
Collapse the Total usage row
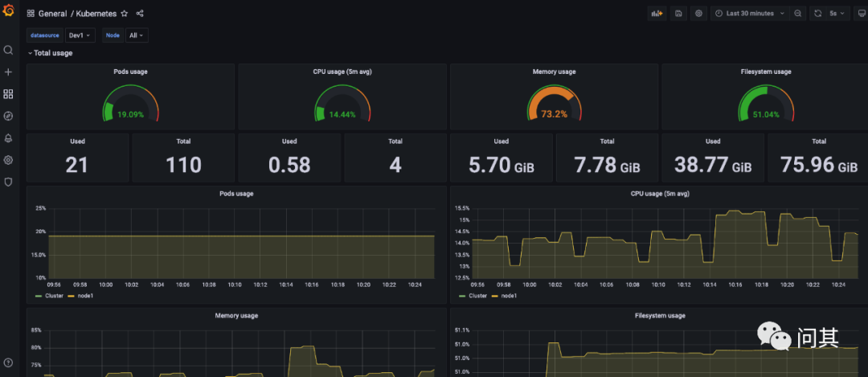51,53
